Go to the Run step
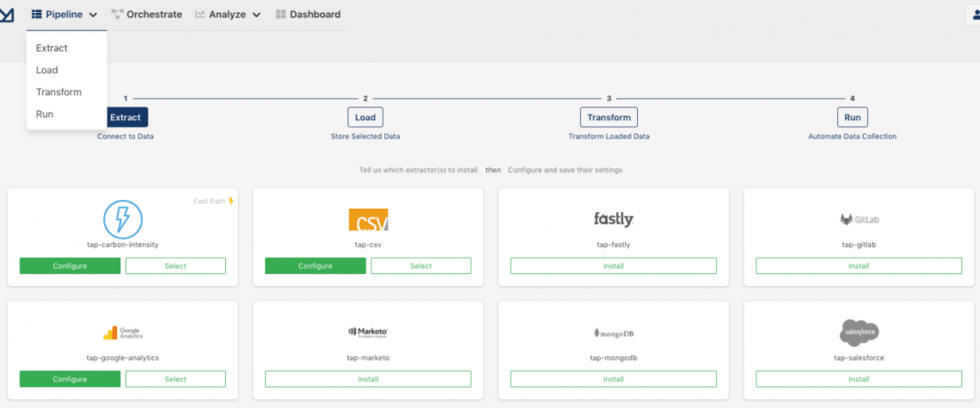Screen dimensions: 980x408 coord(853,117)
